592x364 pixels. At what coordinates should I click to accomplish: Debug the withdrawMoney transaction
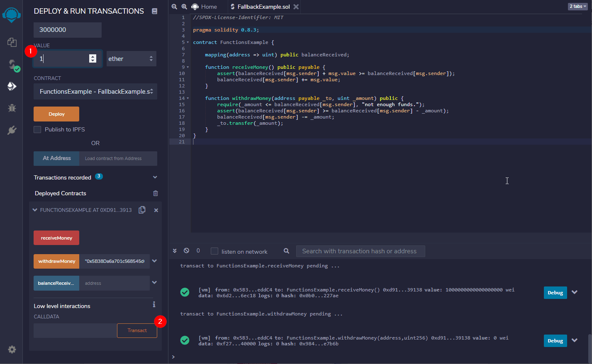[555, 341]
